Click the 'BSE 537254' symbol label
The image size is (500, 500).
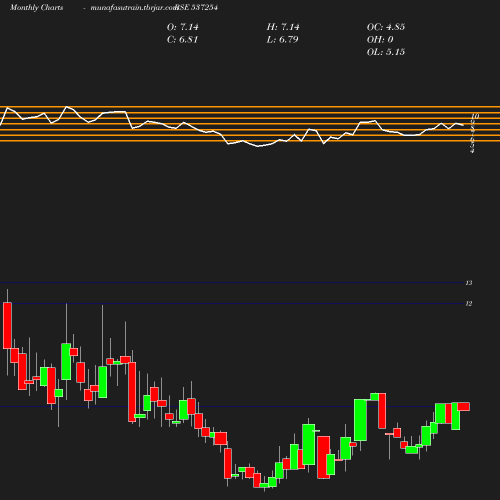tap(197, 7)
